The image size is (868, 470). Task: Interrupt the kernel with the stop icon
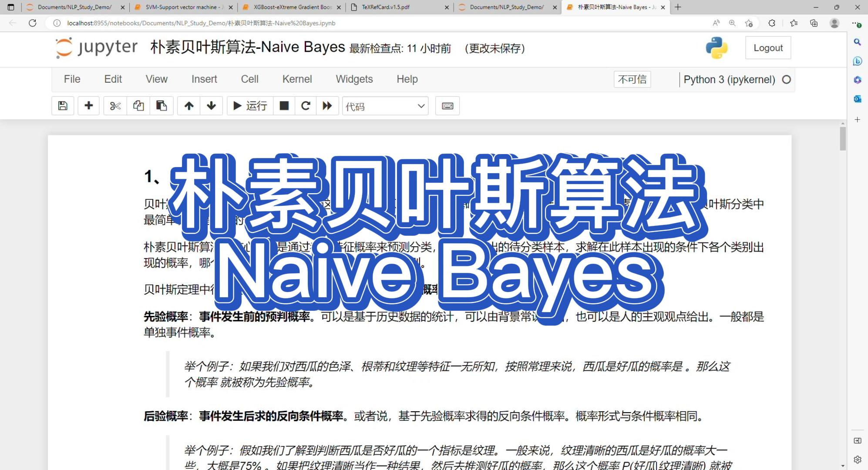click(284, 106)
